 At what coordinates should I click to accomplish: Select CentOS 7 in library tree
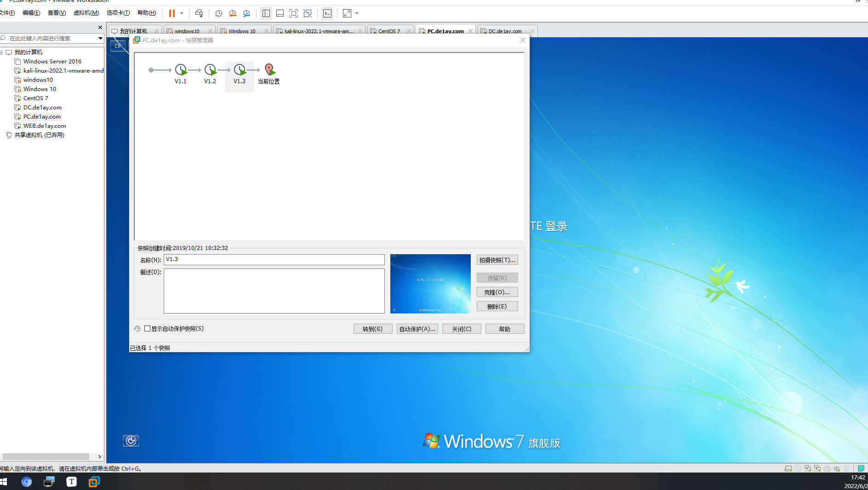pyautogui.click(x=35, y=98)
